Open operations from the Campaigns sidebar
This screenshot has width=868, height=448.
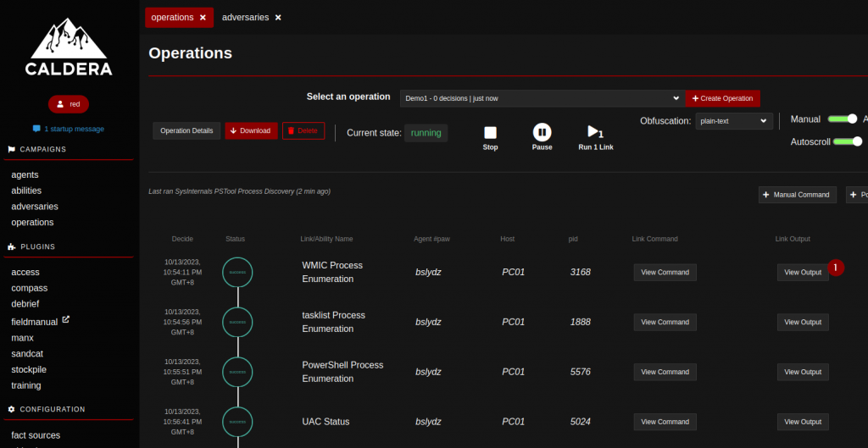(x=32, y=223)
